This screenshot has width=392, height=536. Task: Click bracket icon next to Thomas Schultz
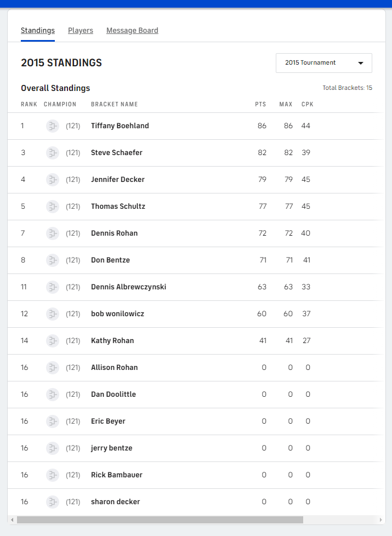tap(53, 207)
